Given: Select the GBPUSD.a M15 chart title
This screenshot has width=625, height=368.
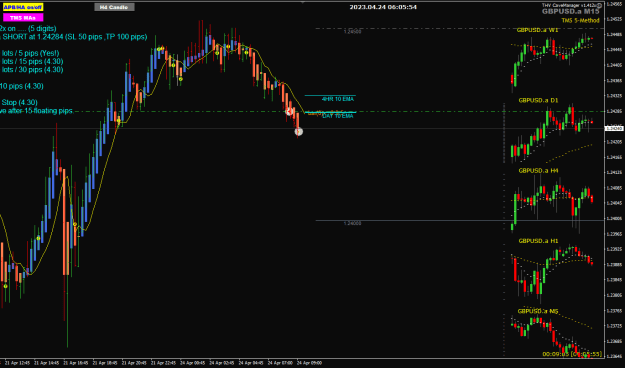Looking at the screenshot, I should [x=570, y=12].
